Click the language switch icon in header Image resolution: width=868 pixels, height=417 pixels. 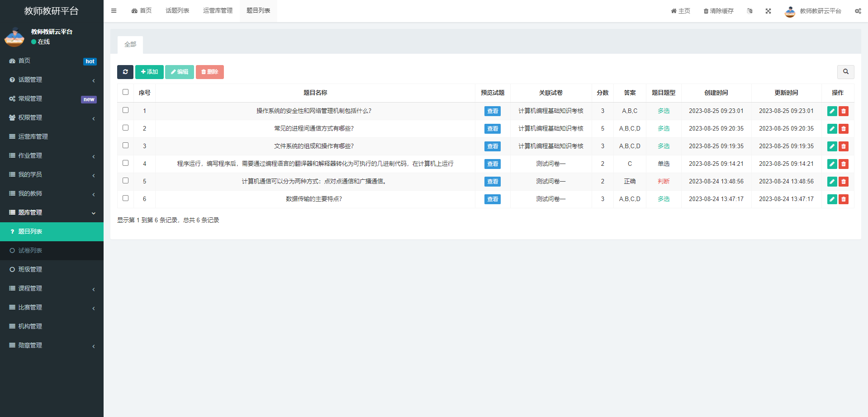pos(749,11)
